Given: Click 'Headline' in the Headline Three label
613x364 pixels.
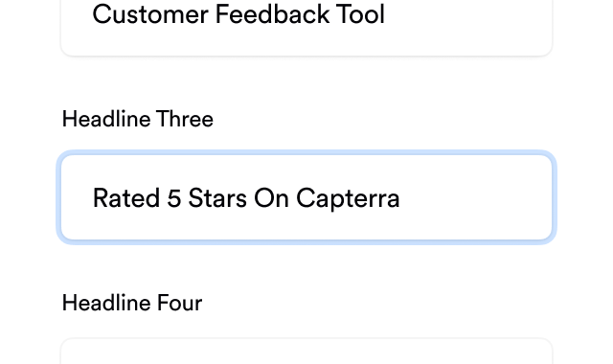Looking at the screenshot, I should pos(106,119).
